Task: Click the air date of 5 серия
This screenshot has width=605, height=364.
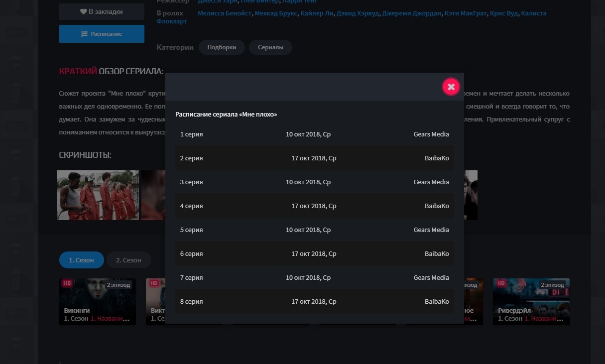Action: point(308,230)
